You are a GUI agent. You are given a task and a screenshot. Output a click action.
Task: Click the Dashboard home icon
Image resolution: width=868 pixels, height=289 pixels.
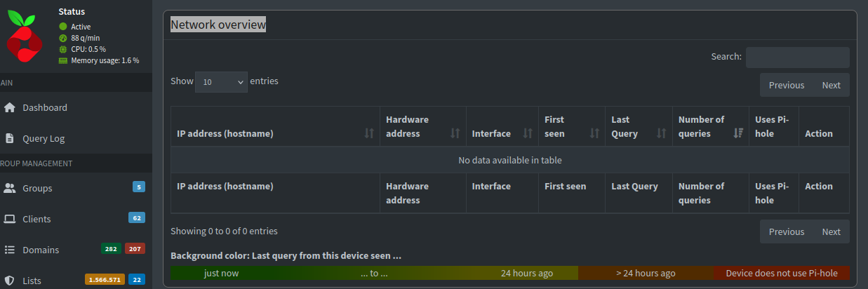[10, 107]
